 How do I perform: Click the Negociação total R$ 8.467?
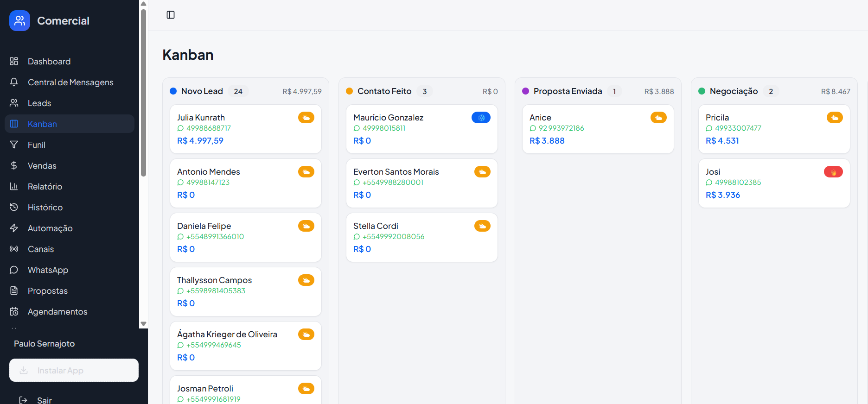836,92
